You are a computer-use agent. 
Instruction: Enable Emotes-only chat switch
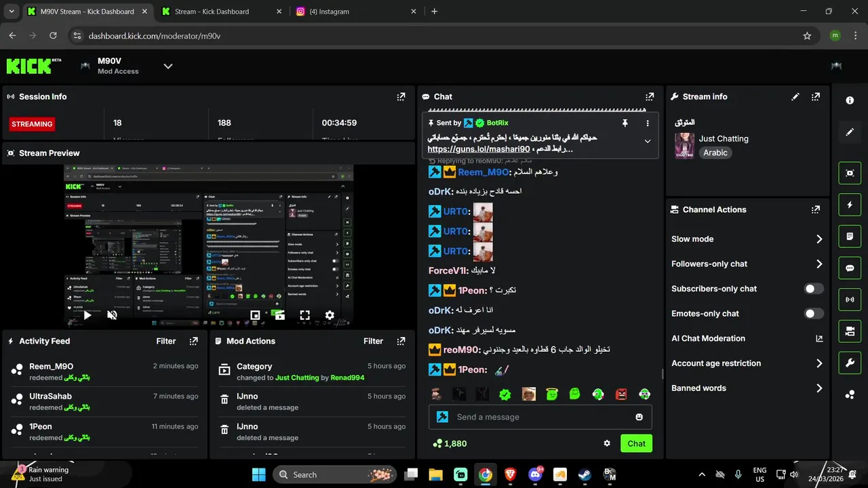[814, 314]
